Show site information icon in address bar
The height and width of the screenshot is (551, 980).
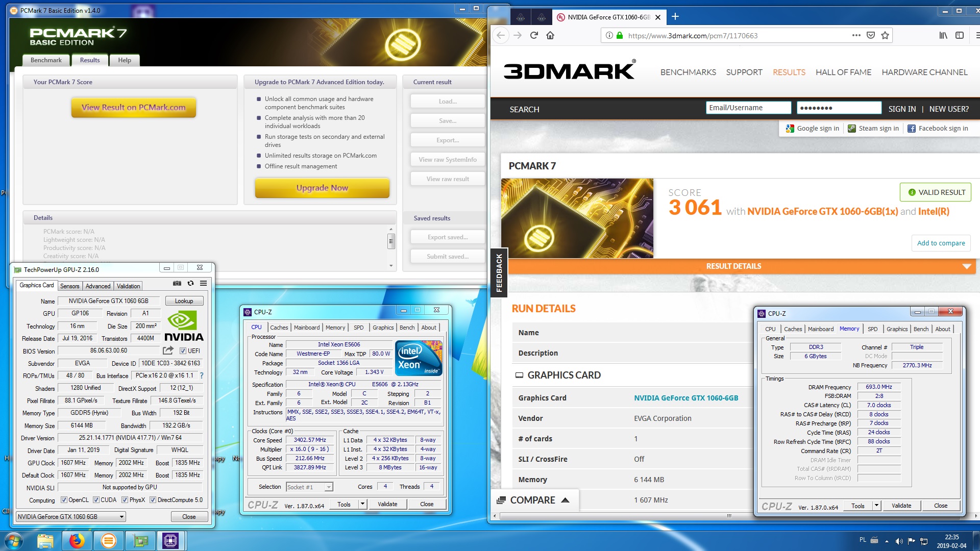point(609,35)
